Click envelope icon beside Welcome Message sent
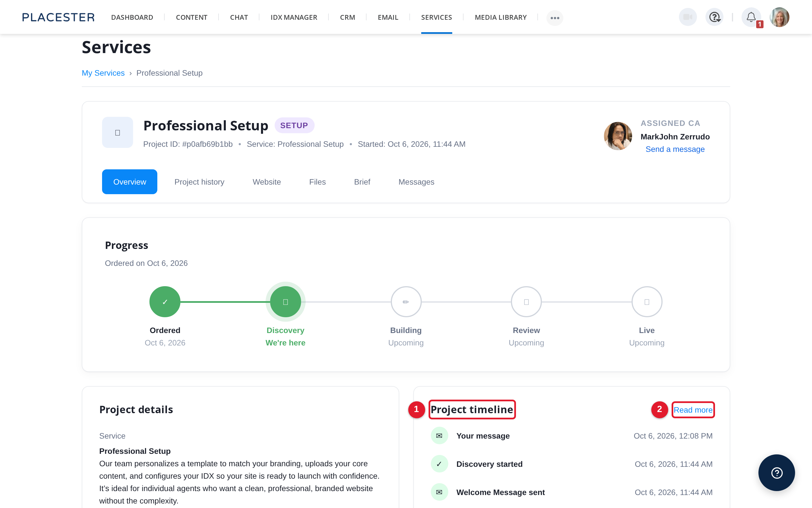Viewport: 812px width, 508px height. click(x=439, y=492)
